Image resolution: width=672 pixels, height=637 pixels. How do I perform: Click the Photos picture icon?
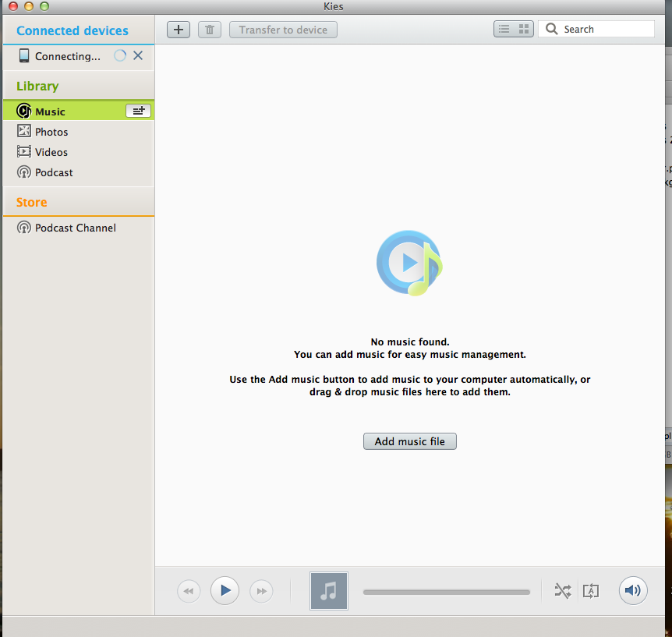pyautogui.click(x=24, y=131)
